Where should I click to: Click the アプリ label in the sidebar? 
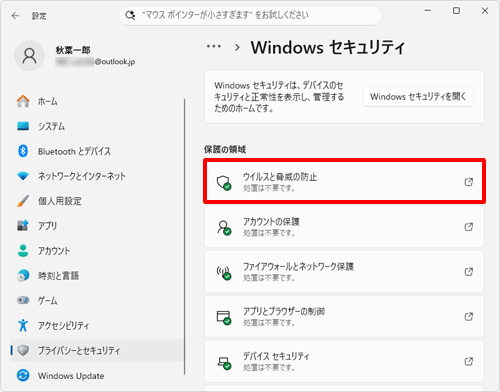click(47, 226)
